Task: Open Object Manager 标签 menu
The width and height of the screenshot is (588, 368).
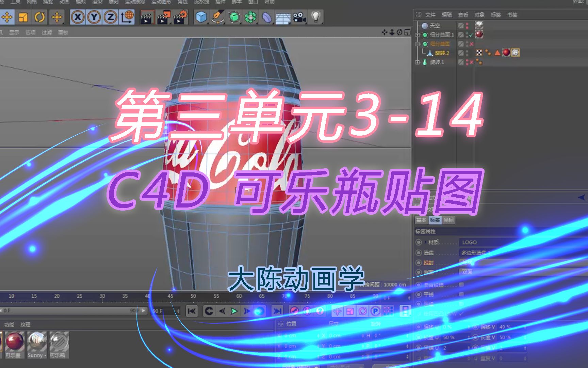Action: click(x=495, y=15)
